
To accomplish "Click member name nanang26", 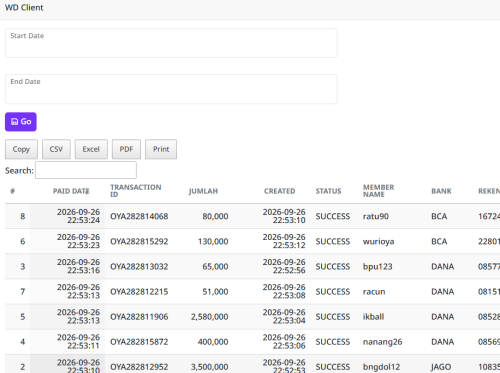I will click(383, 342).
